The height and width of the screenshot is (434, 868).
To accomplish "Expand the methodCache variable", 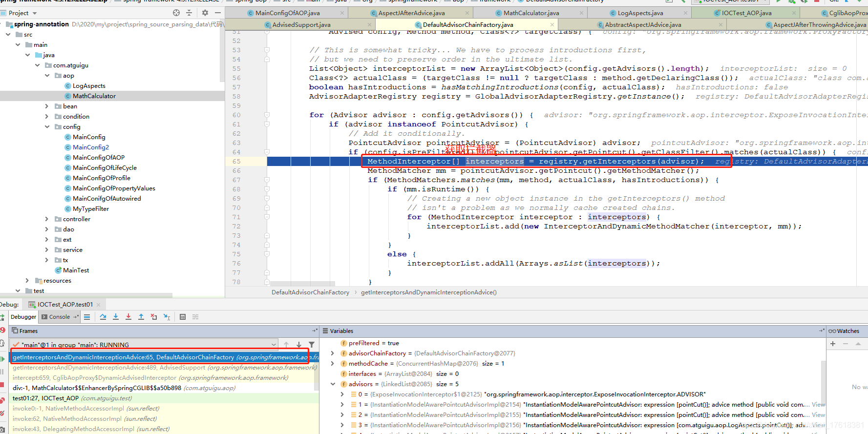I will tap(333, 364).
